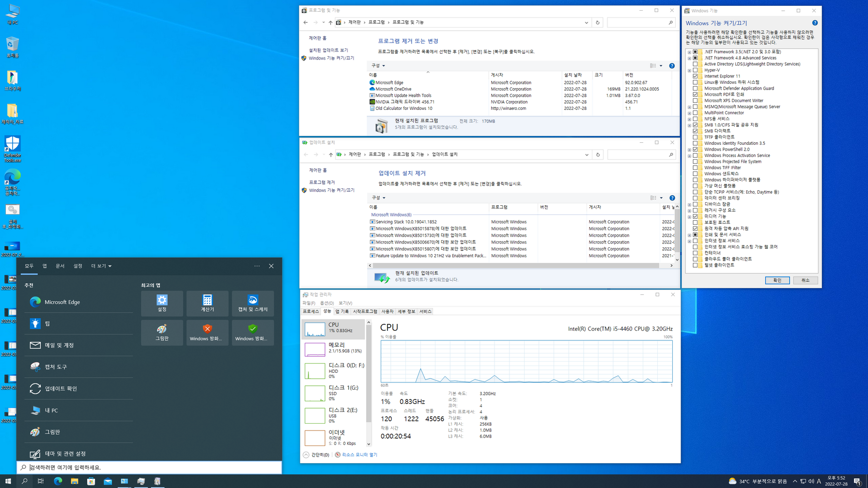Toggle Windows PowerShell 2.0 checkbox
Screen dimensions: 868x488
pos(696,149)
